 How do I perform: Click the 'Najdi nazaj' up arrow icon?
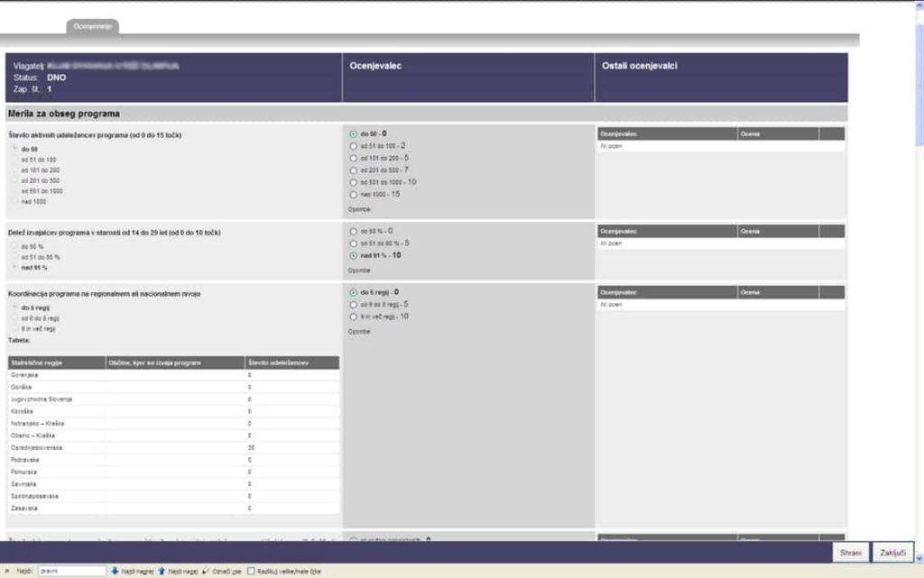(162, 571)
